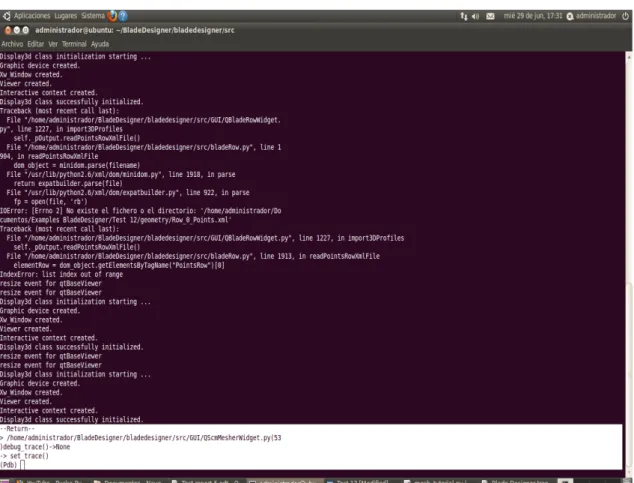
Task: Open the volume indicator
Action: [476, 16]
